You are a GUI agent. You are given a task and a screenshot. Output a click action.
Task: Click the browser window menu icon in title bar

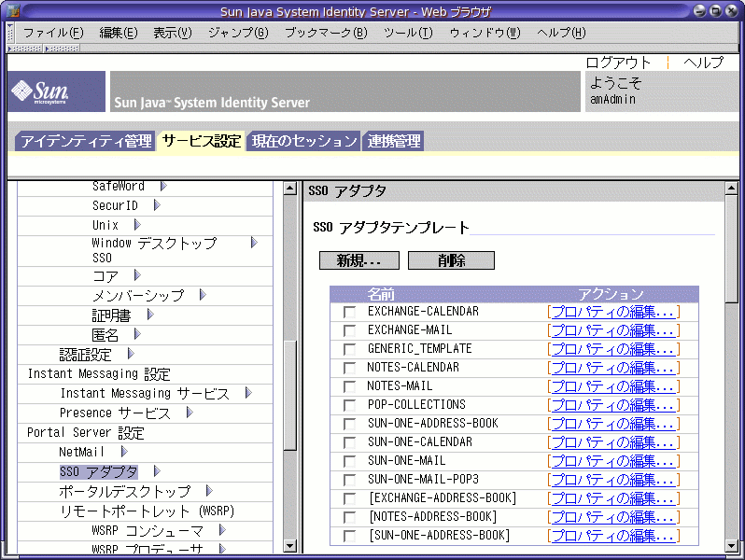pos(13,10)
